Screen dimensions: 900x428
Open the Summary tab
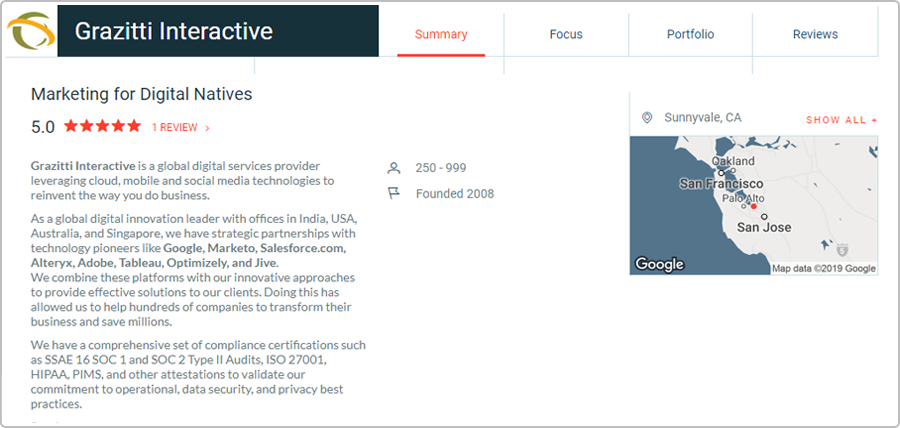click(x=441, y=34)
